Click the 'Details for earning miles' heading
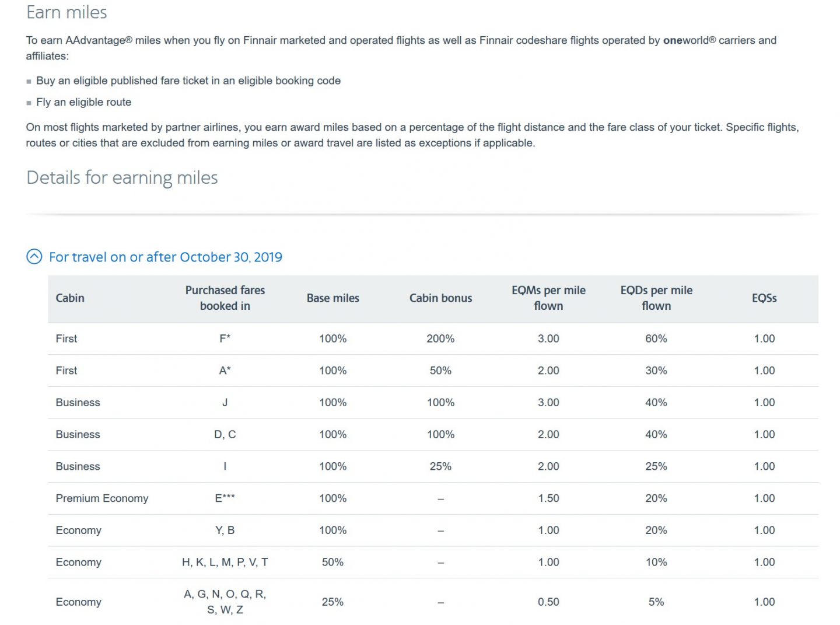The height and width of the screenshot is (625, 840). (x=122, y=177)
